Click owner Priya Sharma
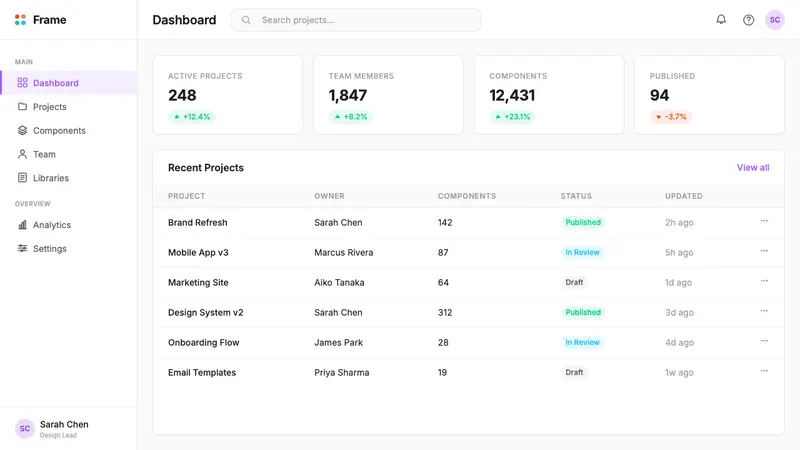The height and width of the screenshot is (450, 800). pyautogui.click(x=341, y=372)
